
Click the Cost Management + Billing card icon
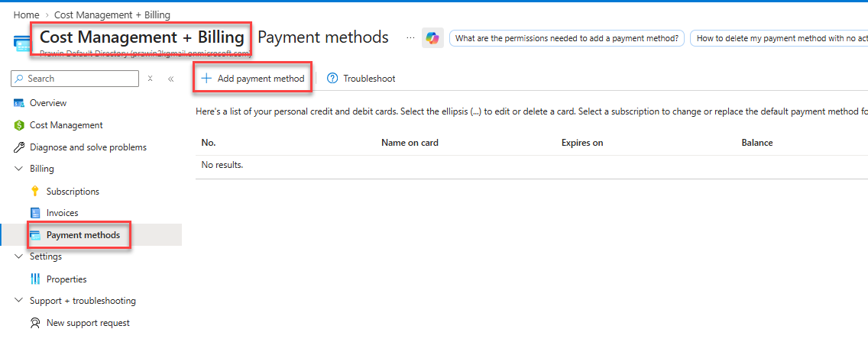coord(23,43)
